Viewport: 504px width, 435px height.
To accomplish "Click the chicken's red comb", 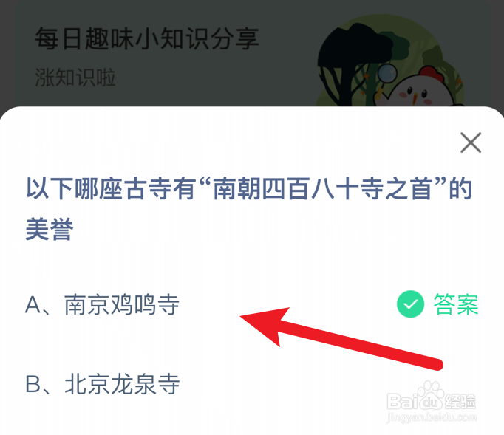I will pyautogui.click(x=431, y=73).
